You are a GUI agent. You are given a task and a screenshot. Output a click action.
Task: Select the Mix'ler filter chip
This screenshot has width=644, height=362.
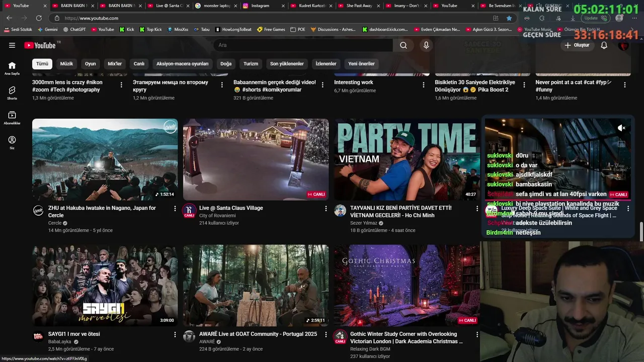click(x=115, y=64)
